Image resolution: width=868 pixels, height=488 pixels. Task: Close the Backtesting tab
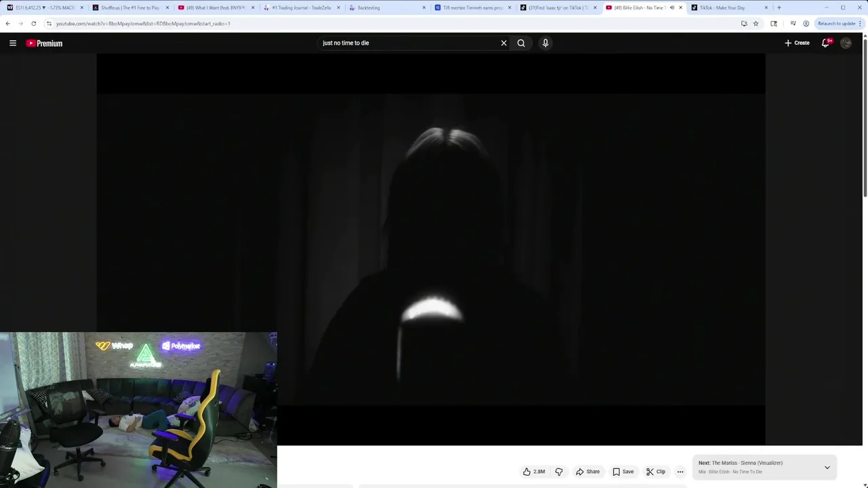[424, 7]
